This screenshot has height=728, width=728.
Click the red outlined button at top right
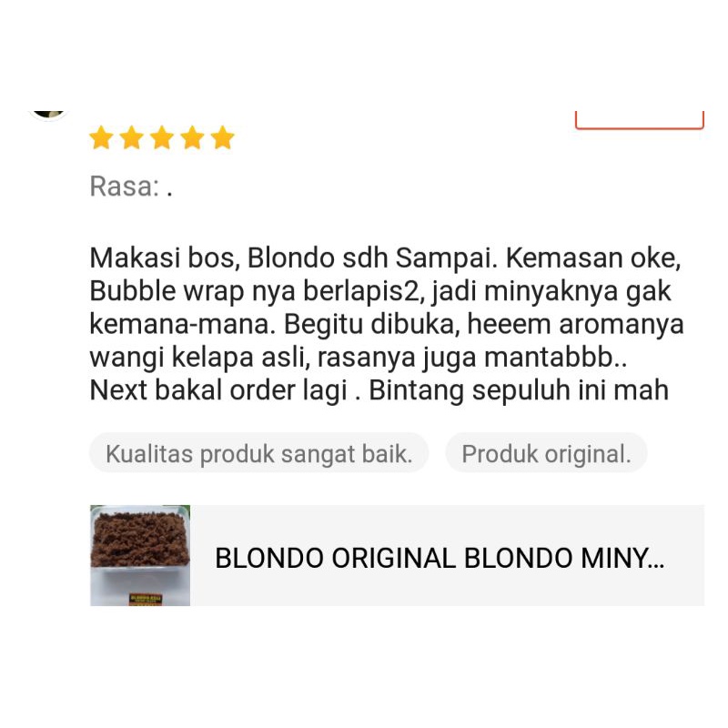point(640,120)
